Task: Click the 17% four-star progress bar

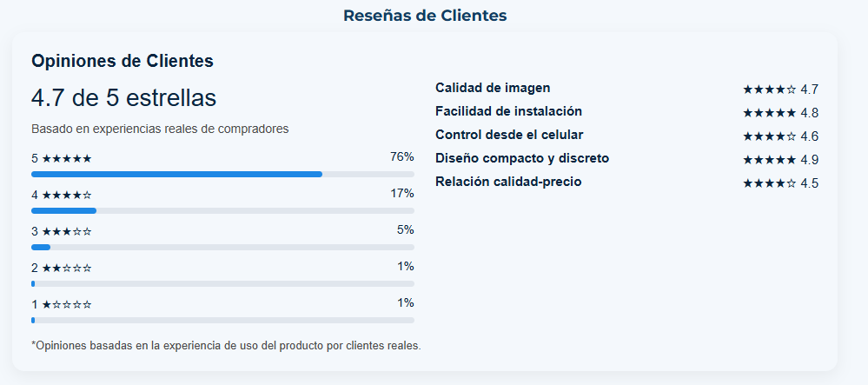Action: point(222,211)
